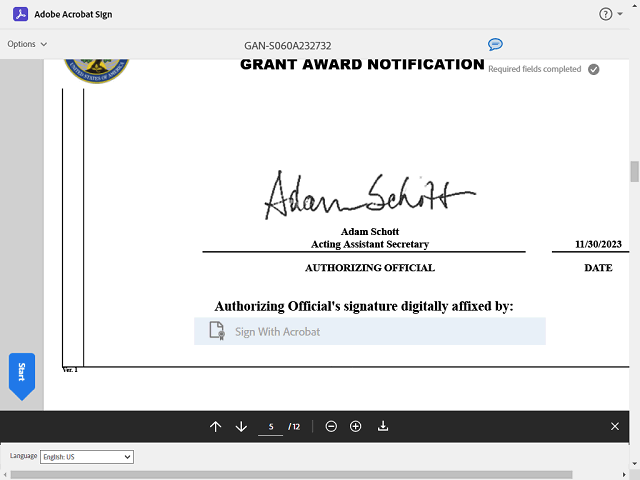Click the vertical scrollbar down arrow
This screenshot has width=640, height=480.
click(x=635, y=464)
